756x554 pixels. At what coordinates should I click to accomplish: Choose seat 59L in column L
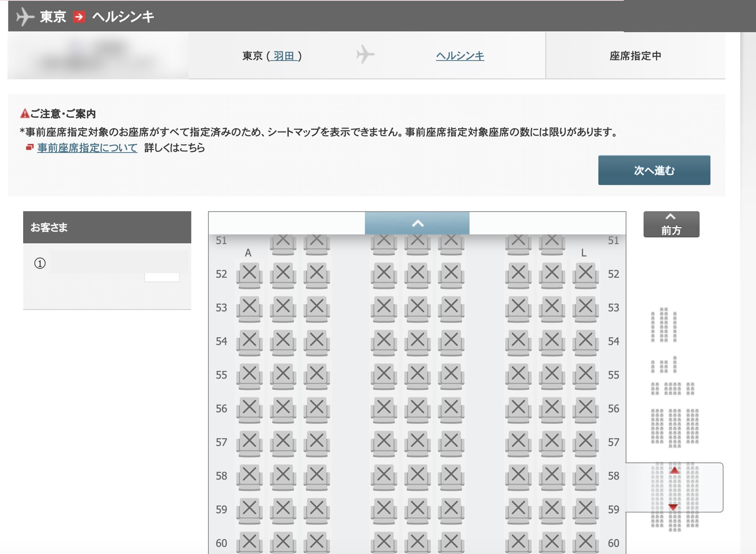[x=585, y=511]
